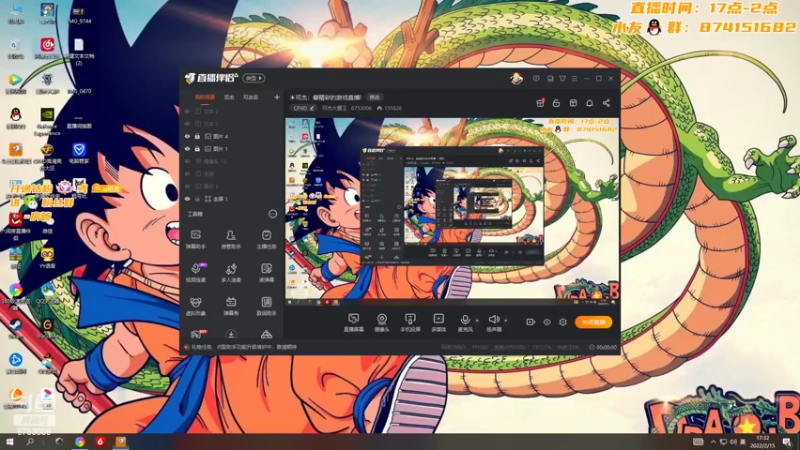This screenshot has height=450, width=800.
Task: Hide the 图片 4 layer
Action: [x=187, y=136]
